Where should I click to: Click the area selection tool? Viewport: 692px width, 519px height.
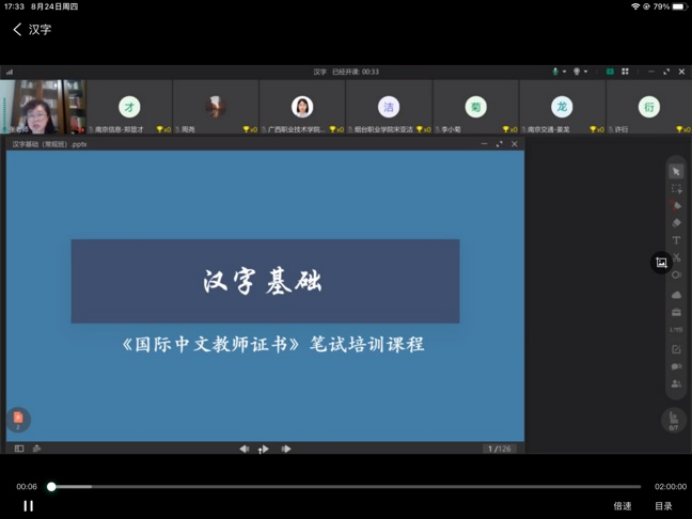[x=676, y=188]
